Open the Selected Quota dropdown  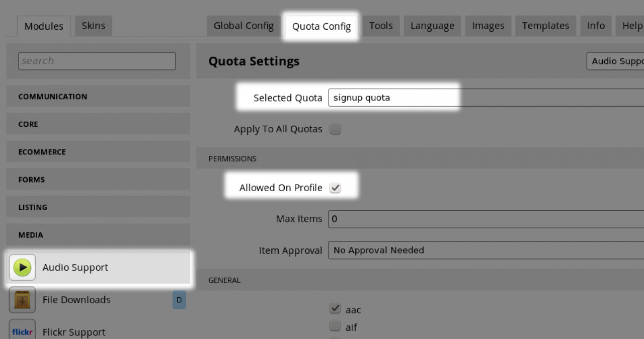click(486, 98)
